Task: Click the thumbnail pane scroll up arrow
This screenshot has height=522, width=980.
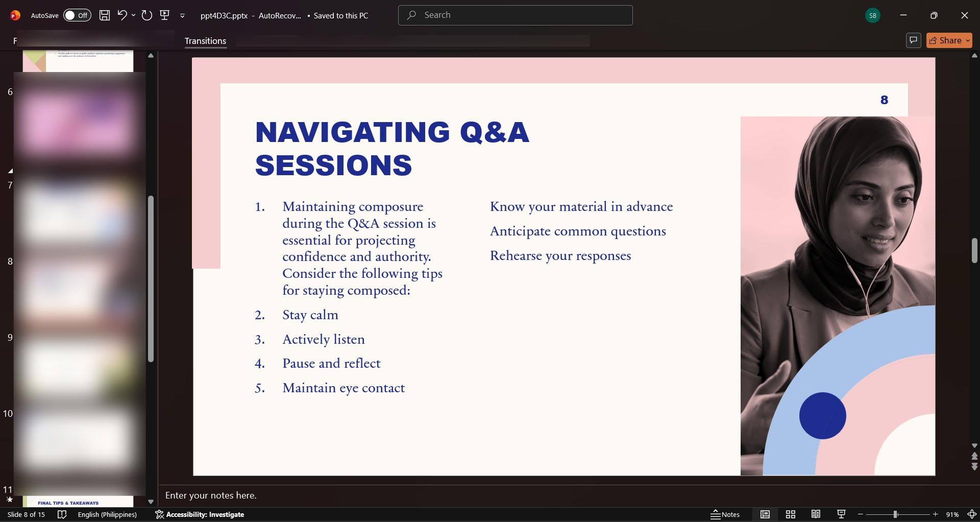Action: pos(151,55)
